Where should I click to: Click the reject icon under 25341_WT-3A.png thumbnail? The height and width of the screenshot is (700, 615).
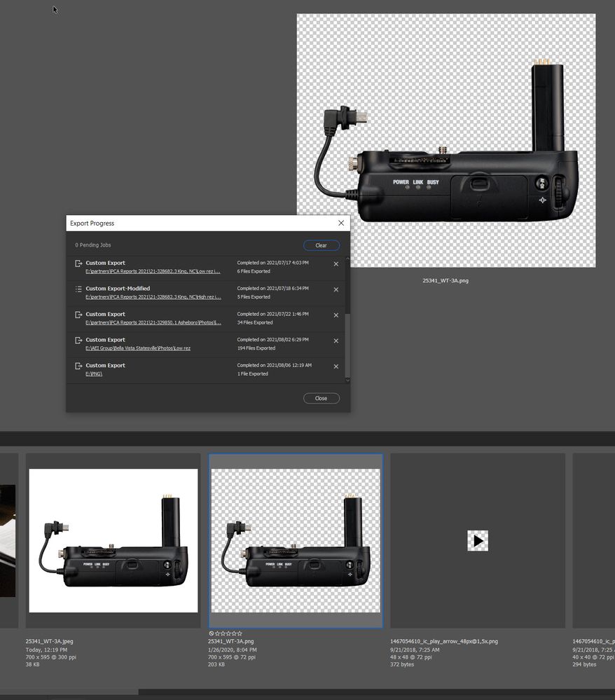pyautogui.click(x=211, y=633)
